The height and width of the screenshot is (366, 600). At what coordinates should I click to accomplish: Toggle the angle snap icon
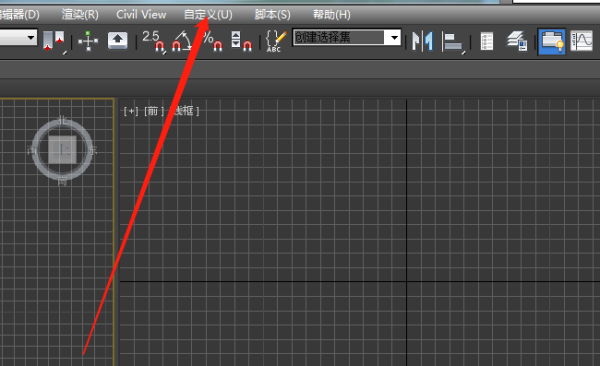click(181, 41)
